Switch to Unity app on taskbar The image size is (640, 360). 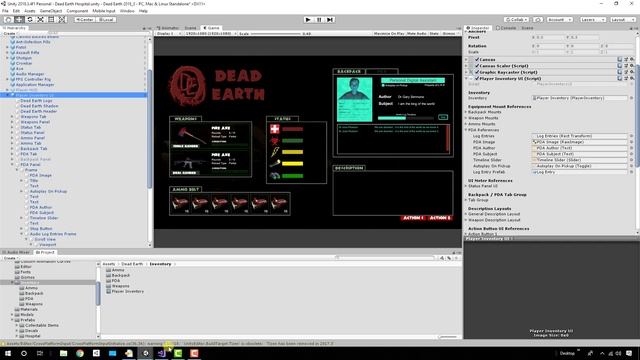(x=145, y=353)
